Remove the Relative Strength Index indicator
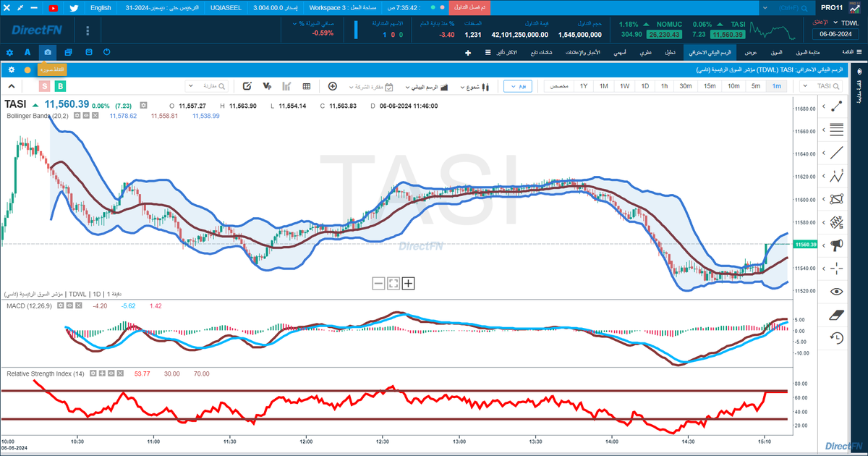 [x=120, y=374]
